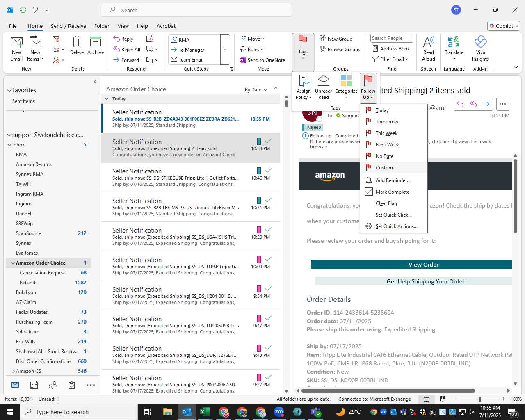The width and height of the screenshot is (525, 420).
Task: Click reading pane Forward arrow icon
Action: coord(486,104)
